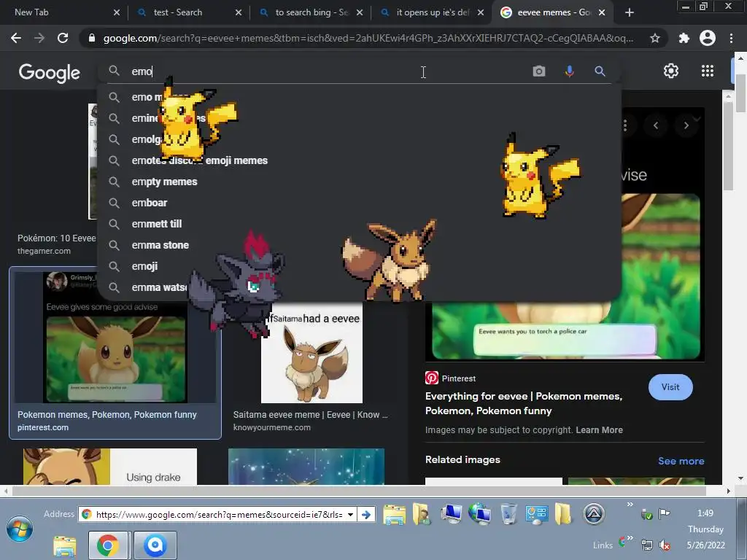Open Google quick settings gear
The image size is (747, 560).
(x=671, y=71)
